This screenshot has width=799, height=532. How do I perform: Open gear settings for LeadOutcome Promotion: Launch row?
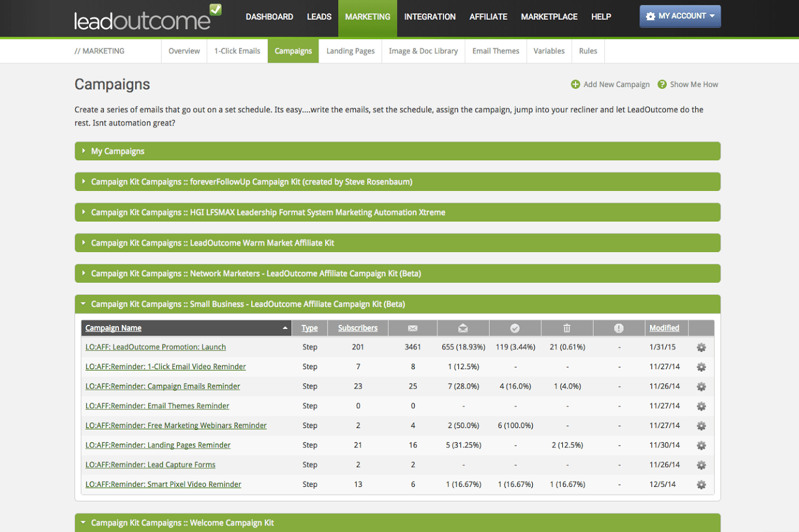(701, 347)
